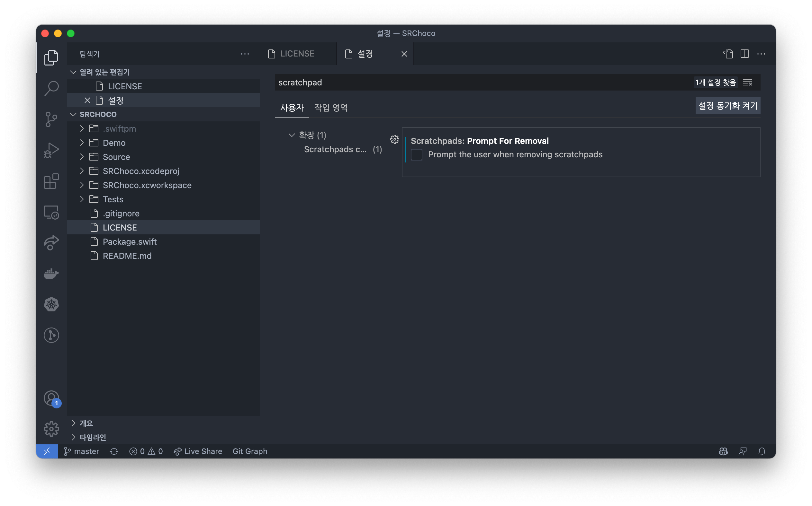Click the Open Settings (JSON) icon
This screenshot has width=812, height=506.
[728, 54]
